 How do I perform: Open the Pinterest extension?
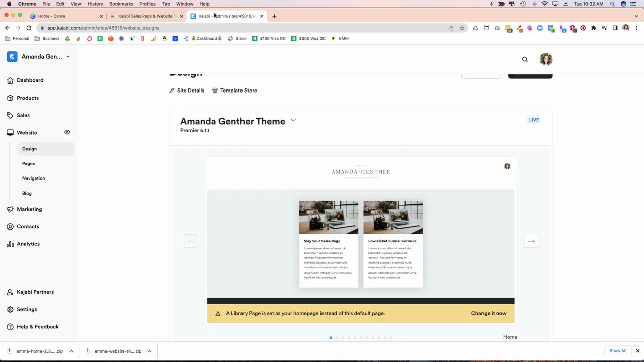583,28
